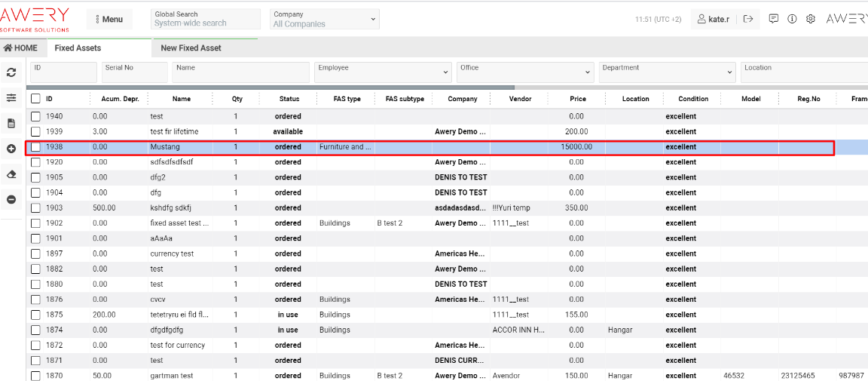Toggle the select-all checkbox in table header
The height and width of the screenshot is (381, 868).
pos(35,99)
